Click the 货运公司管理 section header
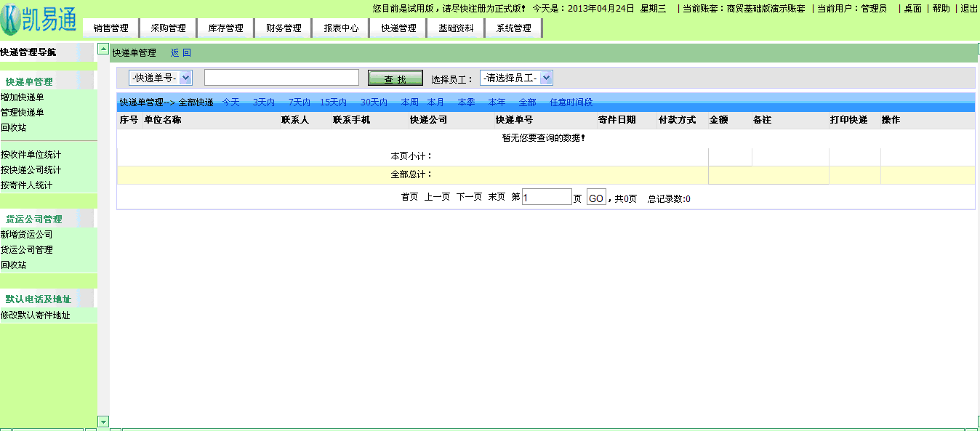Screen dimensions: 980x431 tap(34, 219)
